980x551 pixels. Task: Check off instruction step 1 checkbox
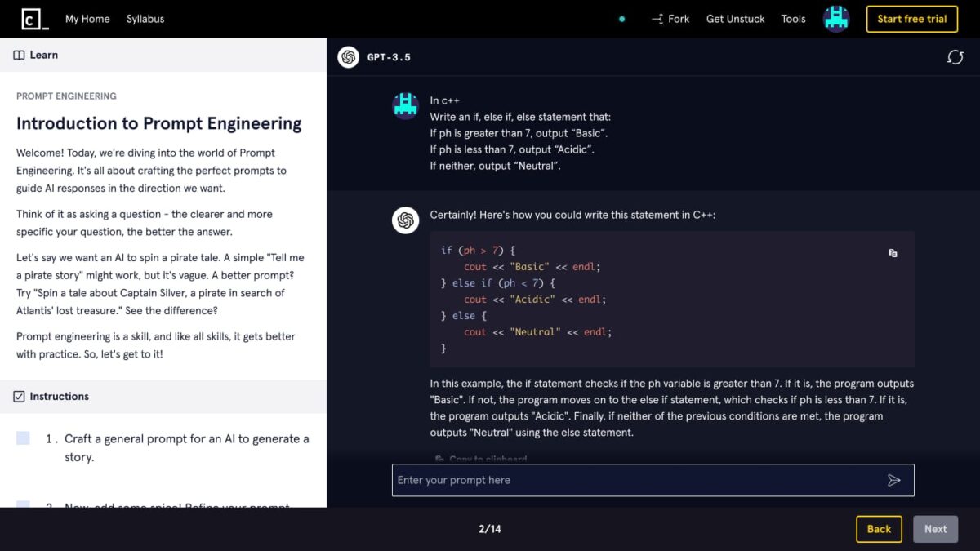point(23,438)
